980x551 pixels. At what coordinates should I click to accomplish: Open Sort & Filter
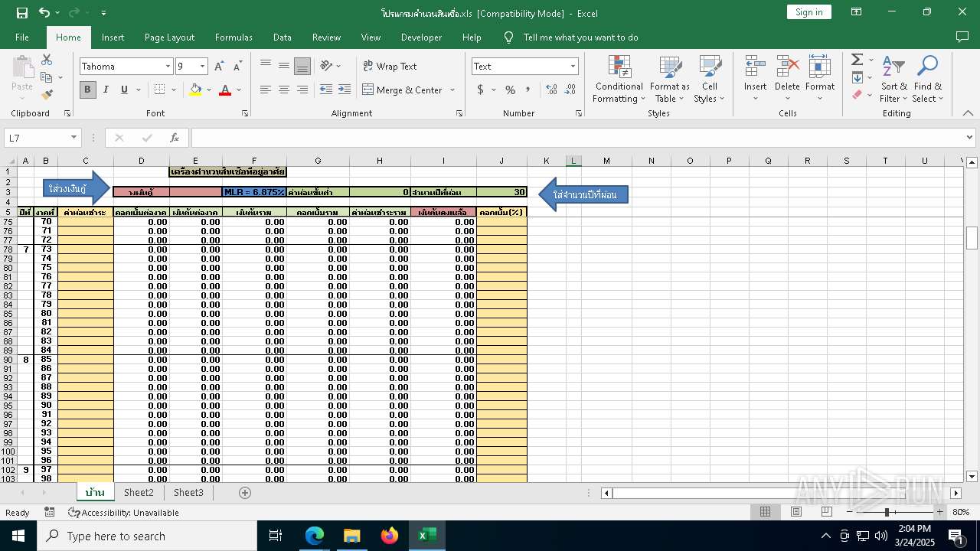click(x=893, y=79)
